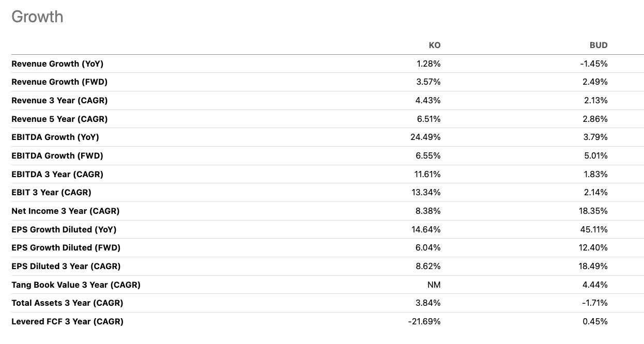The height and width of the screenshot is (344, 644).
Task: Select the Growth section heading
Action: point(37,17)
